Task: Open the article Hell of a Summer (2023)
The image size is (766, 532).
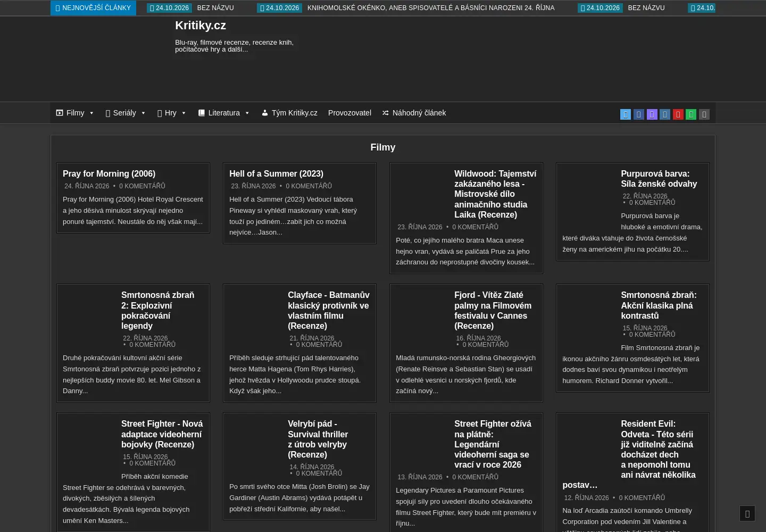Action: coord(276,173)
